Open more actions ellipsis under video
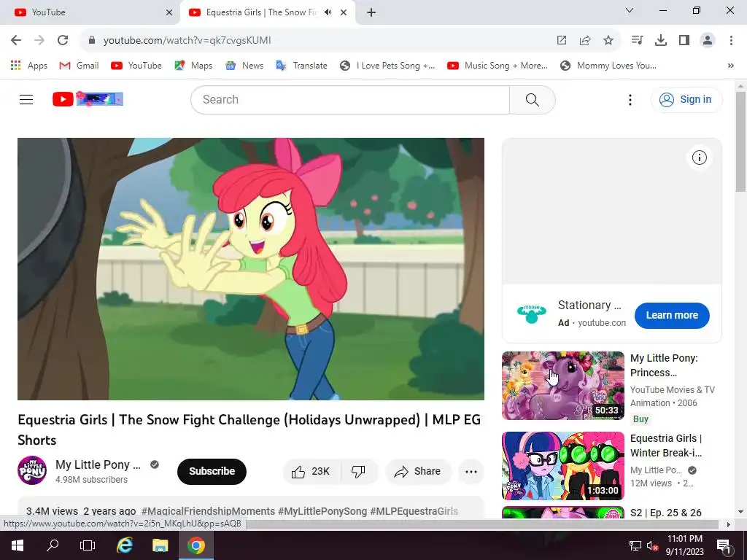747x560 pixels. click(471, 472)
